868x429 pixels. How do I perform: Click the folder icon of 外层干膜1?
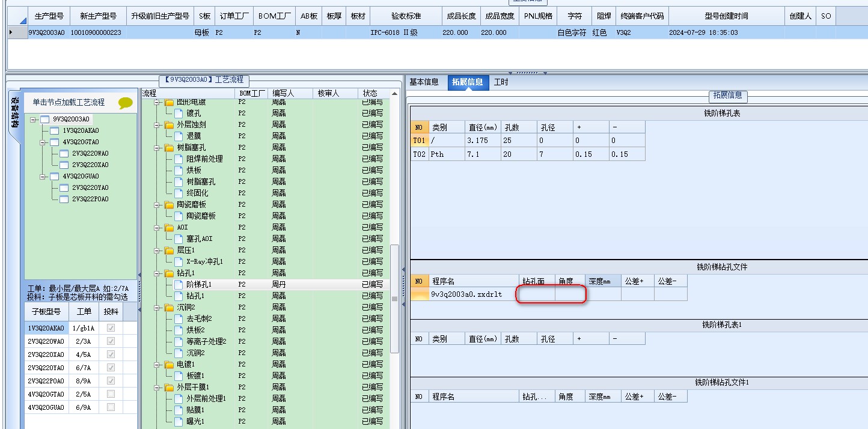click(x=169, y=388)
